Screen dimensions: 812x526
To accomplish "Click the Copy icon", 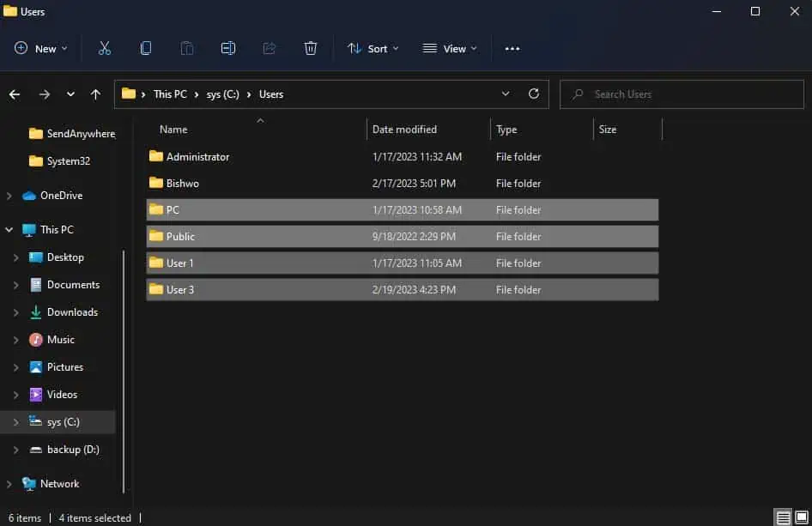I will click(146, 48).
